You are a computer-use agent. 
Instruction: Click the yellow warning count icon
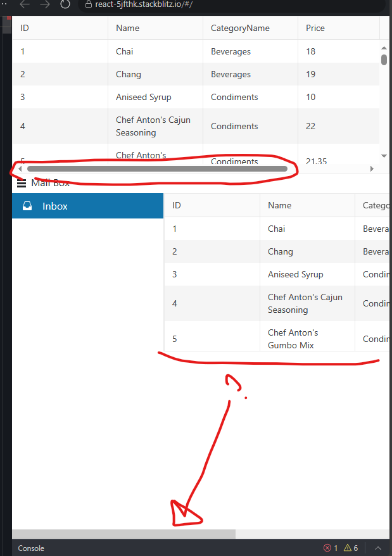point(348,548)
